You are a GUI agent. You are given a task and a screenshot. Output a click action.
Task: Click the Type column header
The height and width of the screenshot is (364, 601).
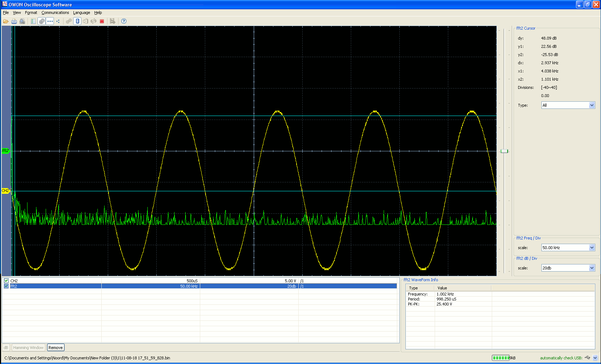(420, 288)
